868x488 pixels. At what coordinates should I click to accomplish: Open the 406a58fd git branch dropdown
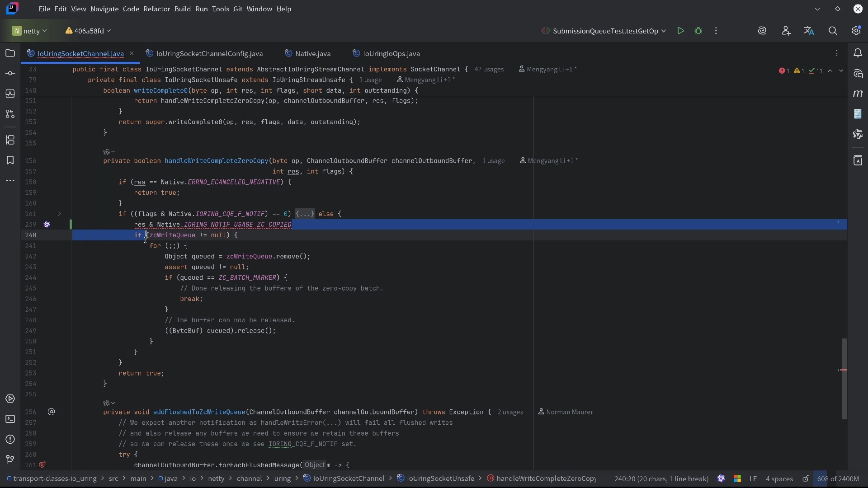click(x=88, y=31)
